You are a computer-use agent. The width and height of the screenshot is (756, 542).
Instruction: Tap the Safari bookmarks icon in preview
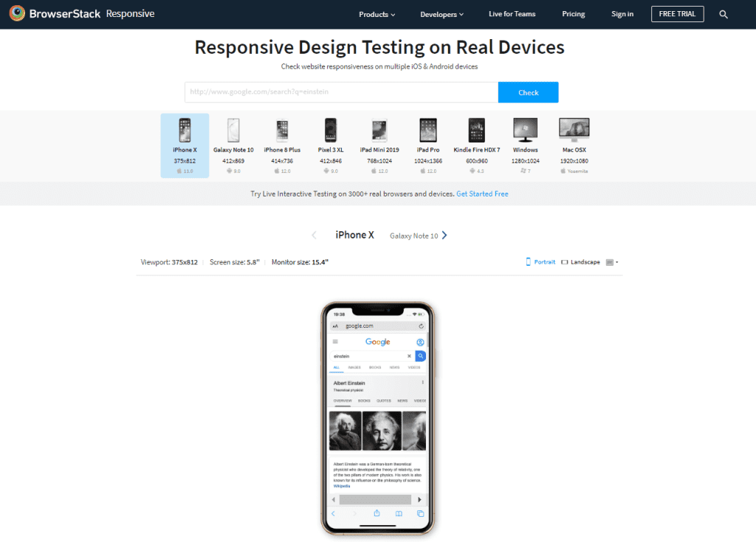[399, 513]
